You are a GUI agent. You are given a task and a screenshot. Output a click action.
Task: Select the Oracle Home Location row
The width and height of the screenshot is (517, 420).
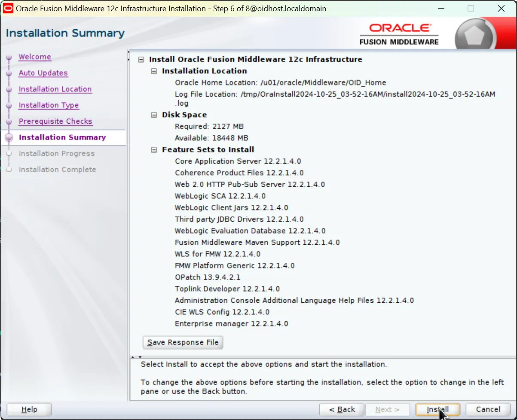281,83
